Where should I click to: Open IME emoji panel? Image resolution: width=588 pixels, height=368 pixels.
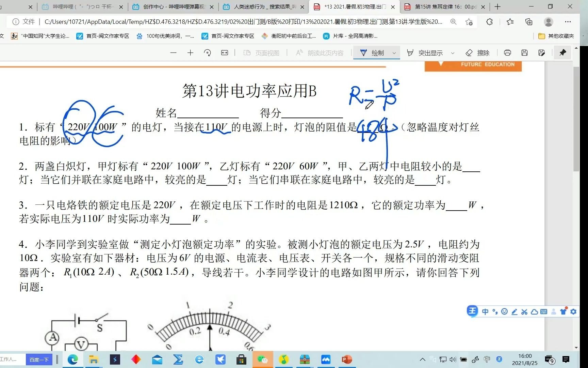[x=505, y=311]
